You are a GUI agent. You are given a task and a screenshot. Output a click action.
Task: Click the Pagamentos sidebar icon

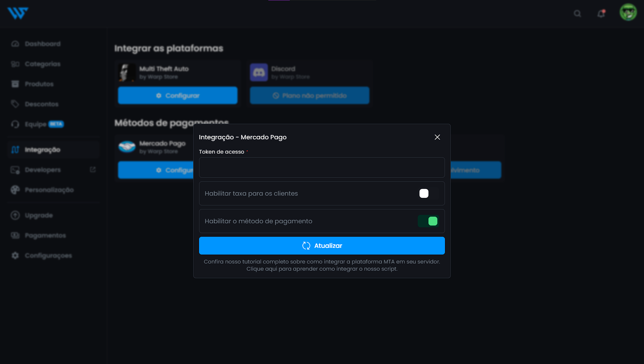(15, 235)
